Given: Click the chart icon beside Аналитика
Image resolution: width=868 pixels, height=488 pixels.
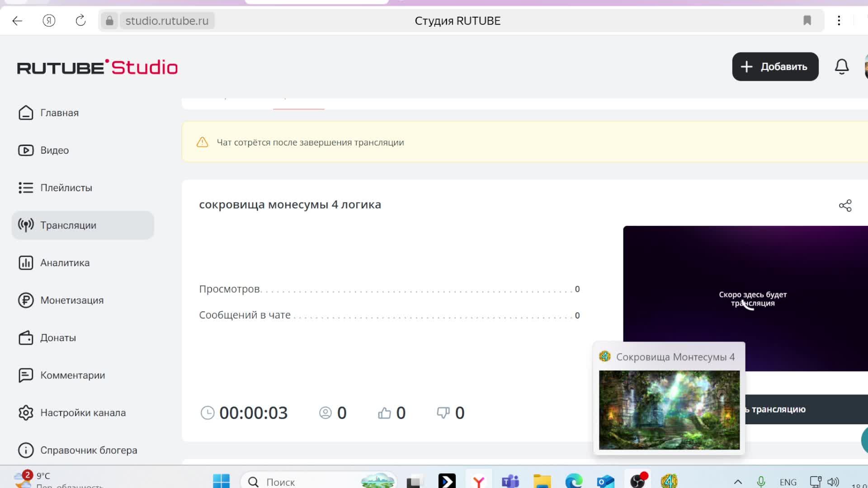Looking at the screenshot, I should tap(26, 263).
